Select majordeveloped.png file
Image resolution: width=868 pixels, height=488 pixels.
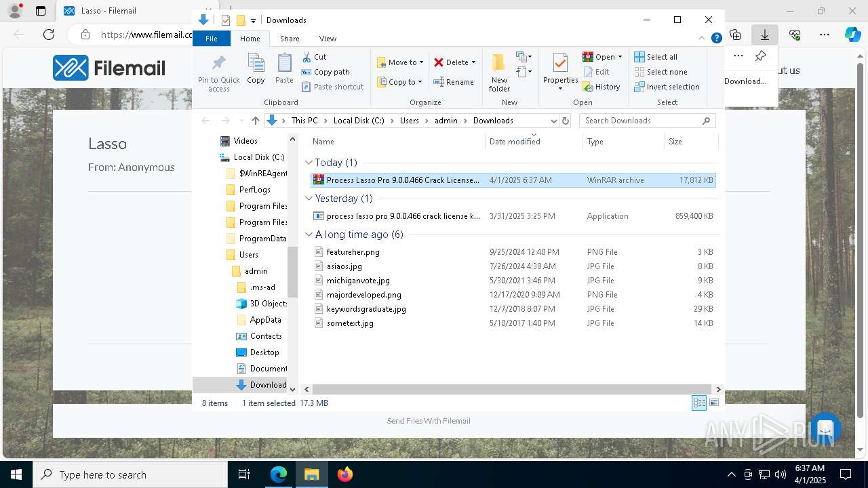(x=513, y=295)
